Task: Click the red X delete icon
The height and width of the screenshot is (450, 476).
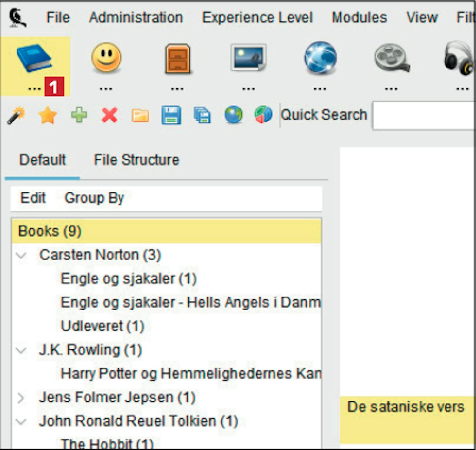Action: point(109,115)
